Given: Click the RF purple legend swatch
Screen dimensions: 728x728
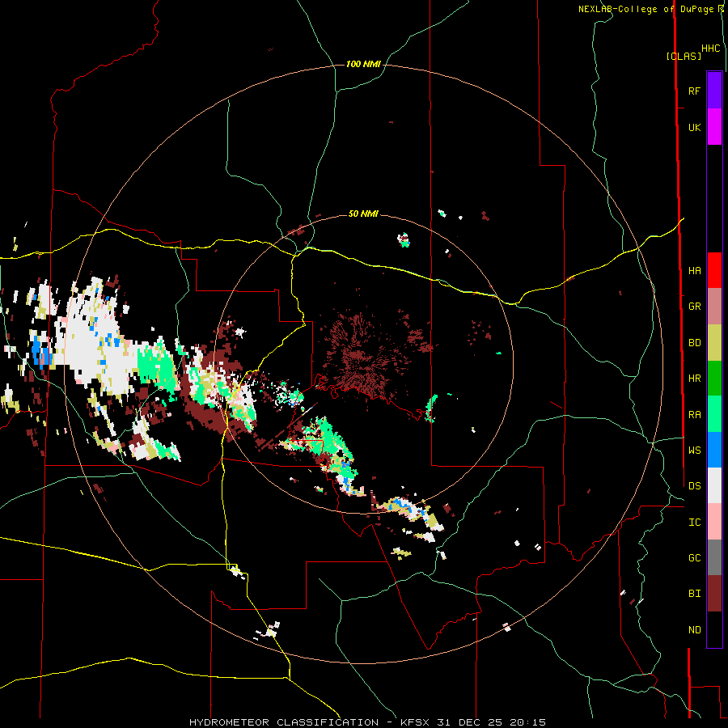Looking at the screenshot, I should pos(714,91).
